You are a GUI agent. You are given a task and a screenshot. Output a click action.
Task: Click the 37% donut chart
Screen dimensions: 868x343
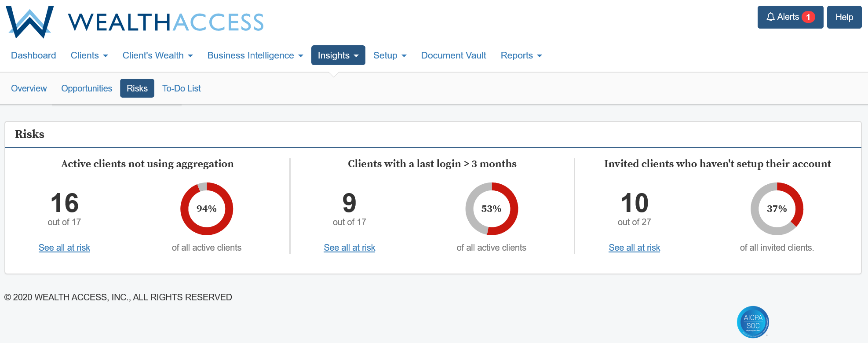click(x=777, y=208)
